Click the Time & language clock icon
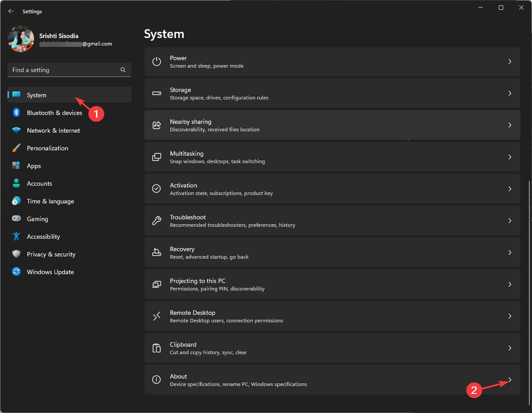The image size is (532, 413). click(x=16, y=201)
